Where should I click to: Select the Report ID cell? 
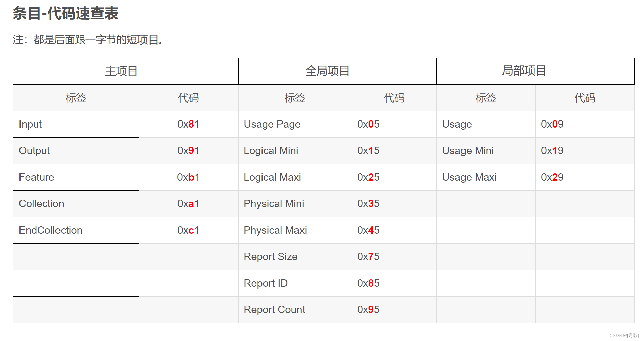(x=295, y=283)
